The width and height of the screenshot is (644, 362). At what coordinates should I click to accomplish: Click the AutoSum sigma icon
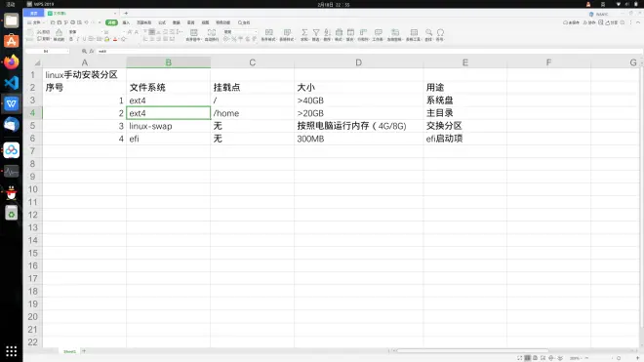304,32
